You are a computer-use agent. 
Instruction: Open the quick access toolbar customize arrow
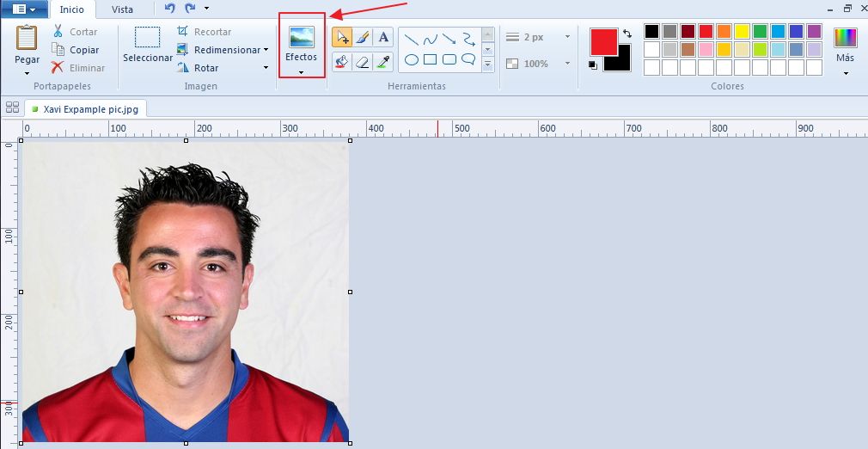(206, 8)
